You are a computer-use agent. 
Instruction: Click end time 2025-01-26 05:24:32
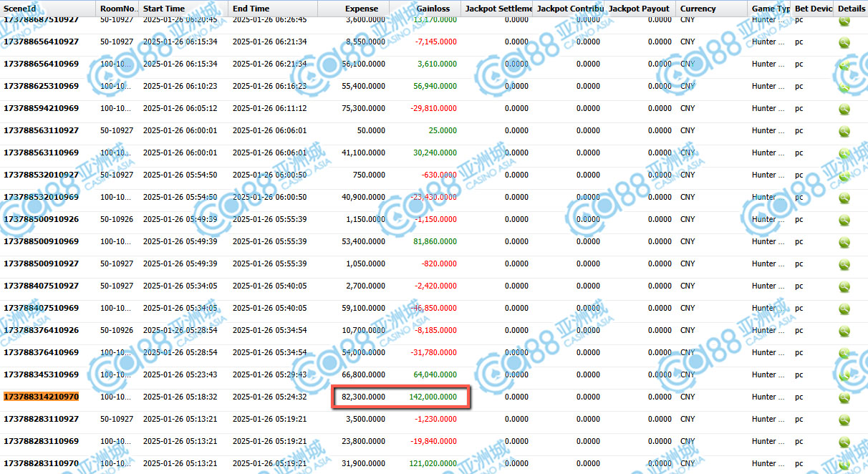(x=269, y=397)
